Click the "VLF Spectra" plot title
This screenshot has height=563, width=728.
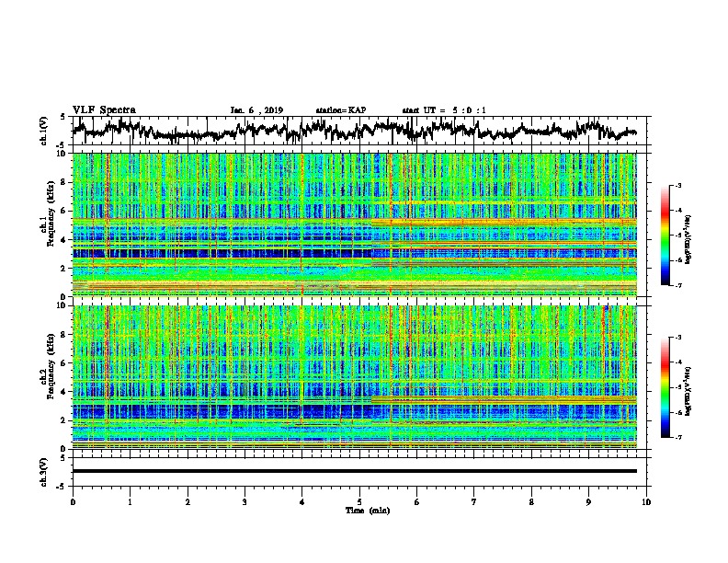[x=104, y=110]
